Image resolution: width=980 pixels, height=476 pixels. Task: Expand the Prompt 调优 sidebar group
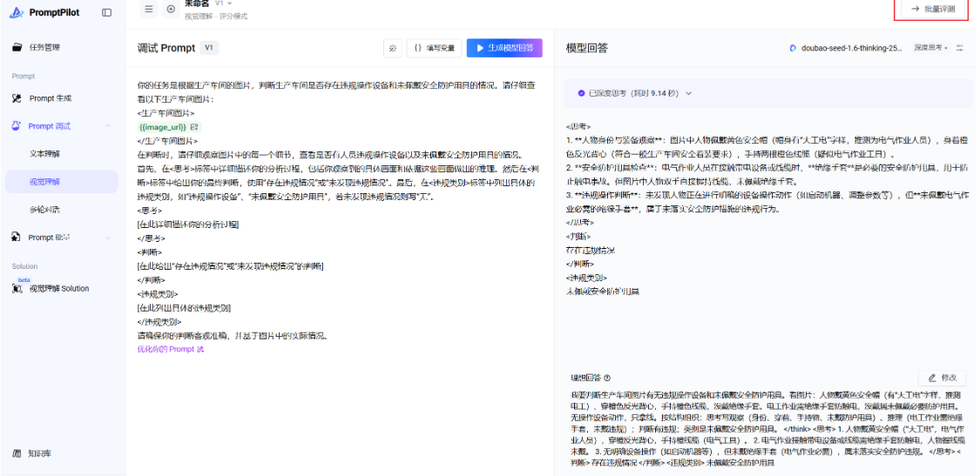(107, 237)
